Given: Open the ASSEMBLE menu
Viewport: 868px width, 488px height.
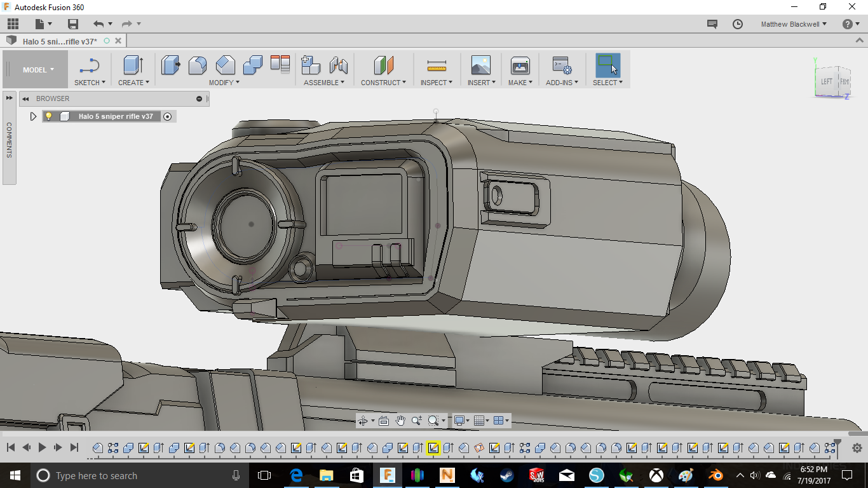Looking at the screenshot, I should point(324,83).
